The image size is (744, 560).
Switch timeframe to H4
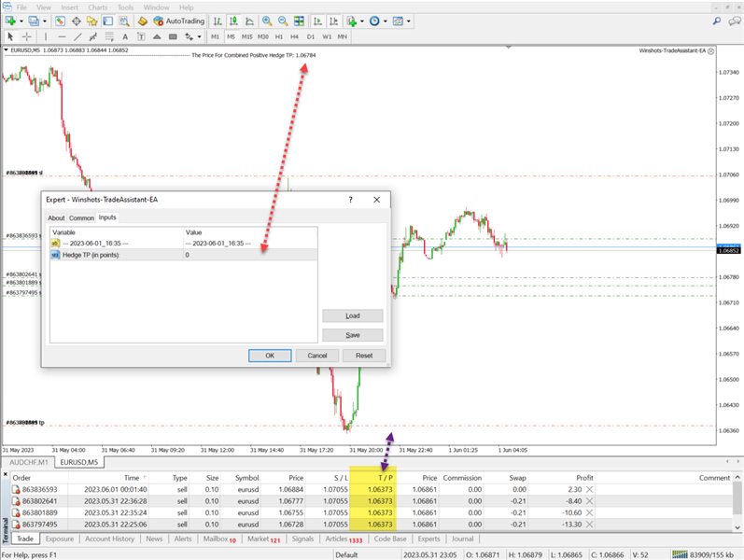coord(295,36)
